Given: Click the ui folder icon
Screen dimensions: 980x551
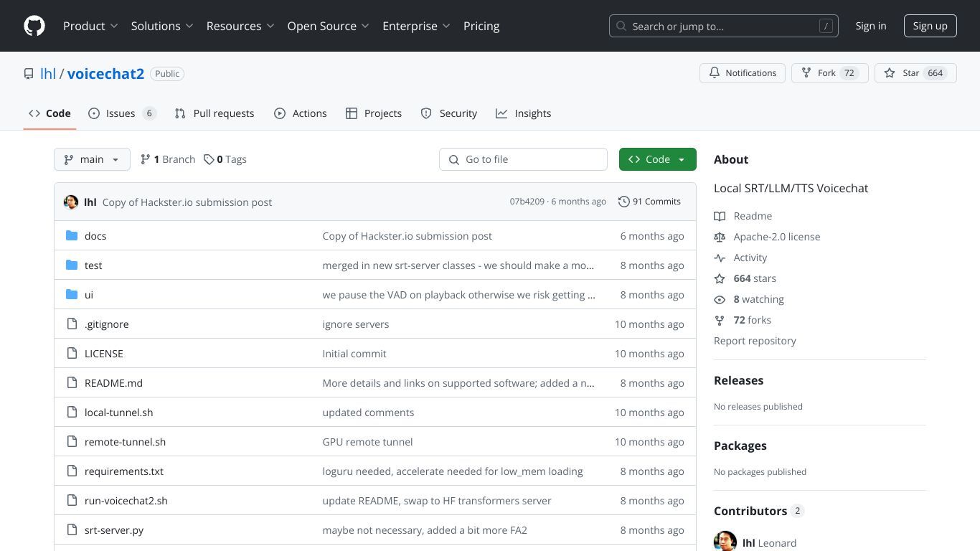Looking at the screenshot, I should (x=72, y=294).
